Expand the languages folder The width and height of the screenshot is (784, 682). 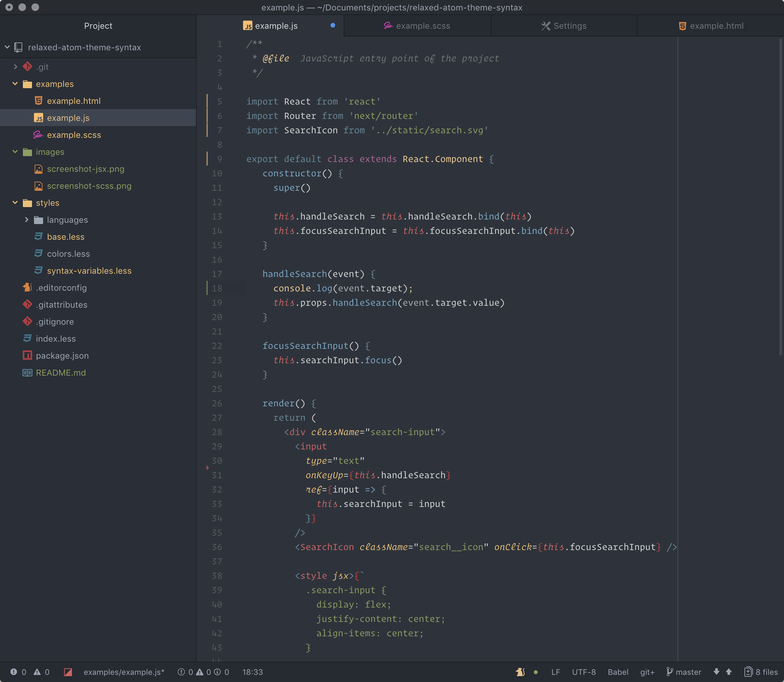pos(26,219)
